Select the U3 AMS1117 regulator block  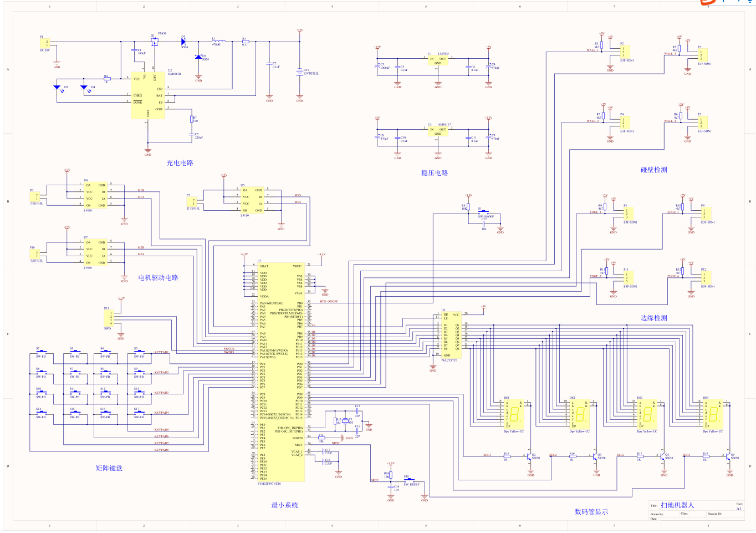438,131
